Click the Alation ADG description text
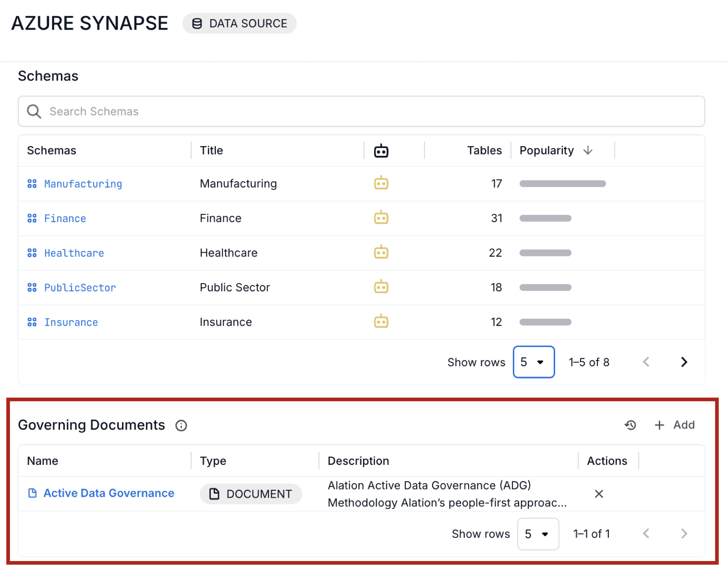Image resolution: width=728 pixels, height=571 pixels. [447, 494]
